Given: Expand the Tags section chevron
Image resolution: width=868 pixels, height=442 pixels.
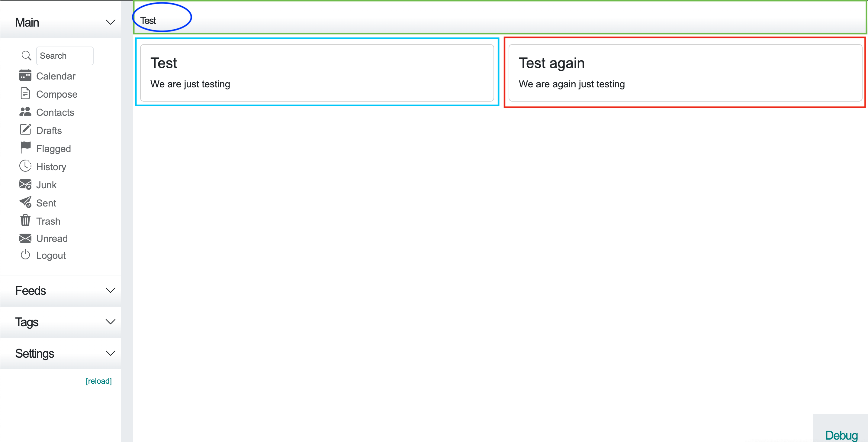Looking at the screenshot, I should pos(111,322).
